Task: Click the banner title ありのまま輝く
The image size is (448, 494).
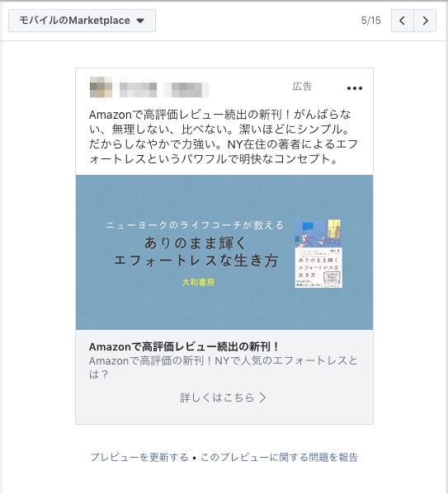Action: pyautogui.click(x=196, y=243)
